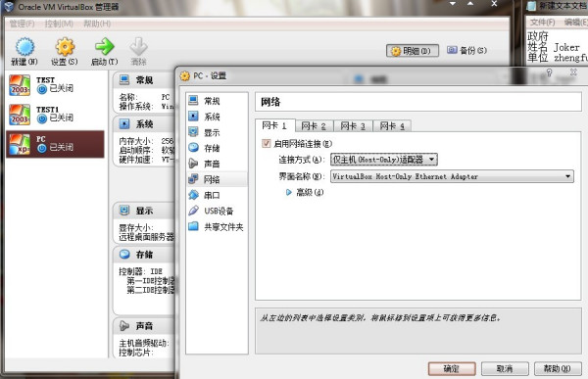This screenshot has height=379, width=588.
Task: Select 常规 text in settings category list
Action: coord(212,101)
